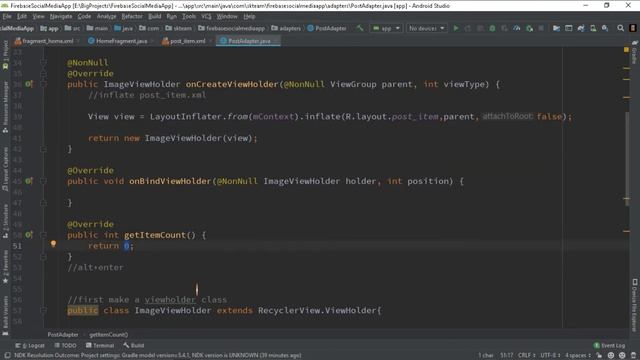Screen dimensions: 640x360
Task: Open the Refactor menu
Action: 132,16
